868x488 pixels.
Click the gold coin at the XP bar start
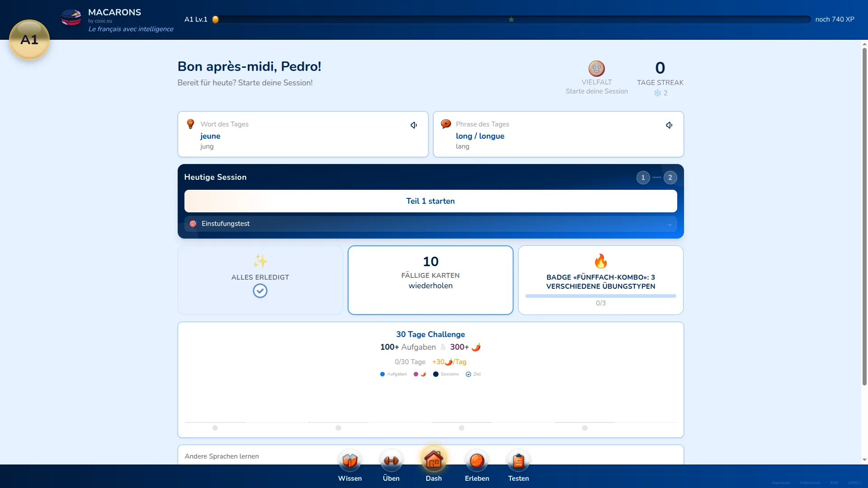pos(216,19)
